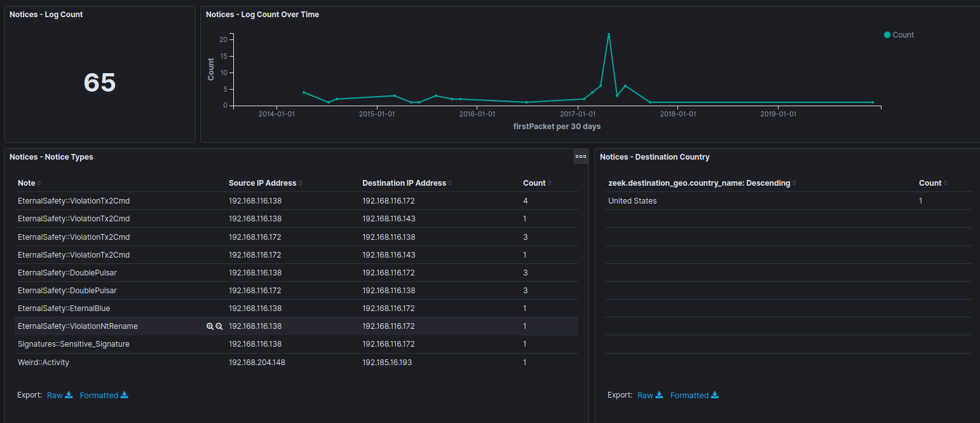This screenshot has height=423, width=980.
Task: Open the Notices - Destination Country panel title menu
Action: click(x=655, y=156)
